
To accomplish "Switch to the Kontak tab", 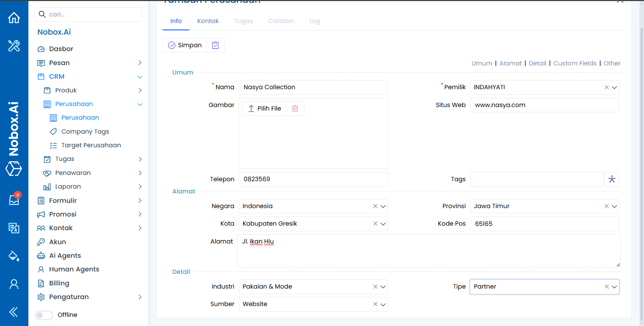I will click(x=208, y=21).
